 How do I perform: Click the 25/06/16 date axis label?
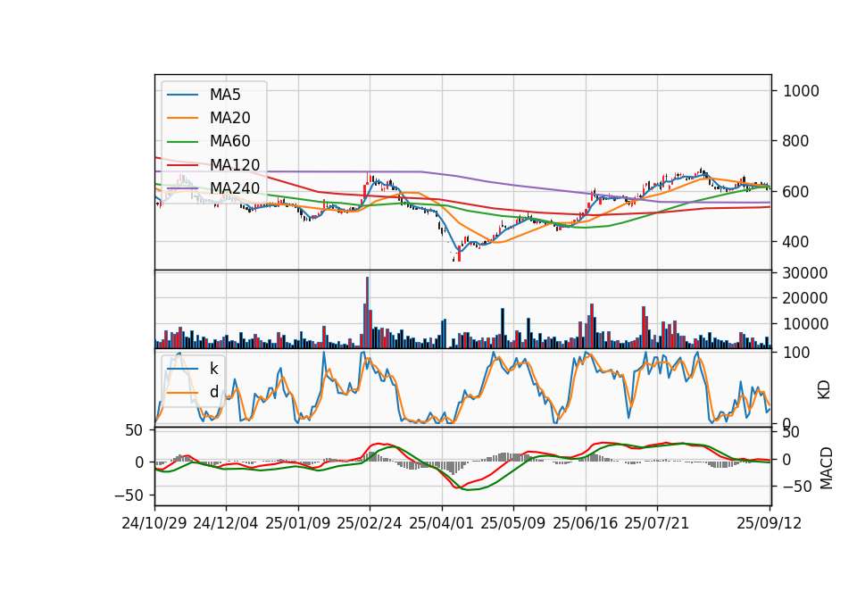tap(586, 523)
